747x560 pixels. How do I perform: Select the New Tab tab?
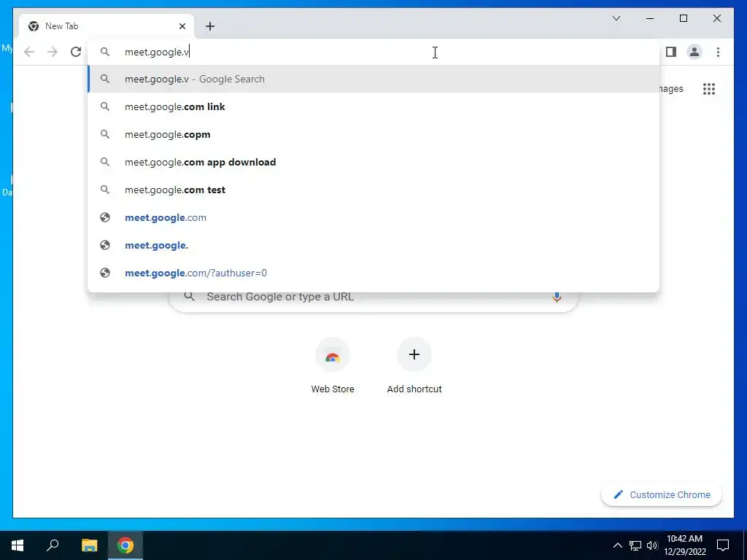click(107, 26)
